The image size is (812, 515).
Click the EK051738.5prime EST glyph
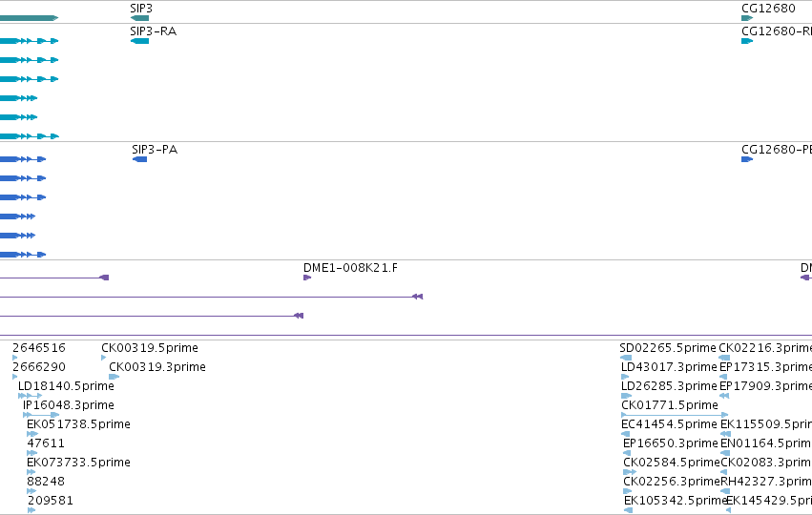tap(32, 434)
